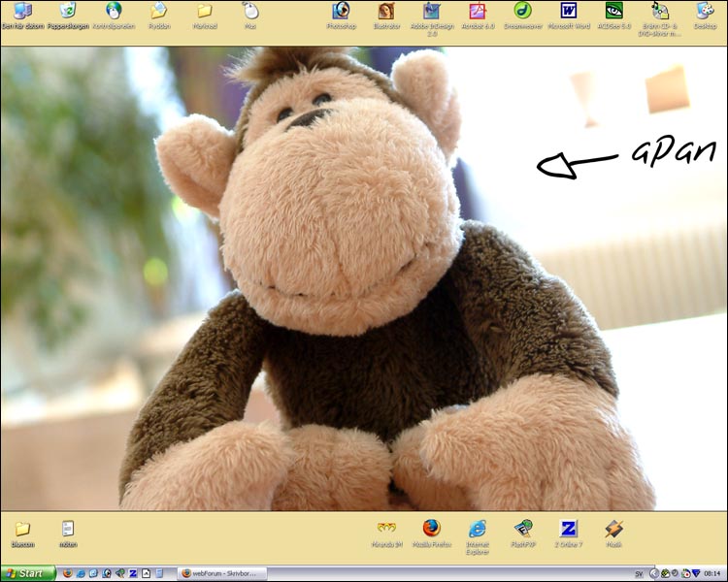Launch Photoshop from the desktop
The height and width of the screenshot is (582, 728).
342,11
